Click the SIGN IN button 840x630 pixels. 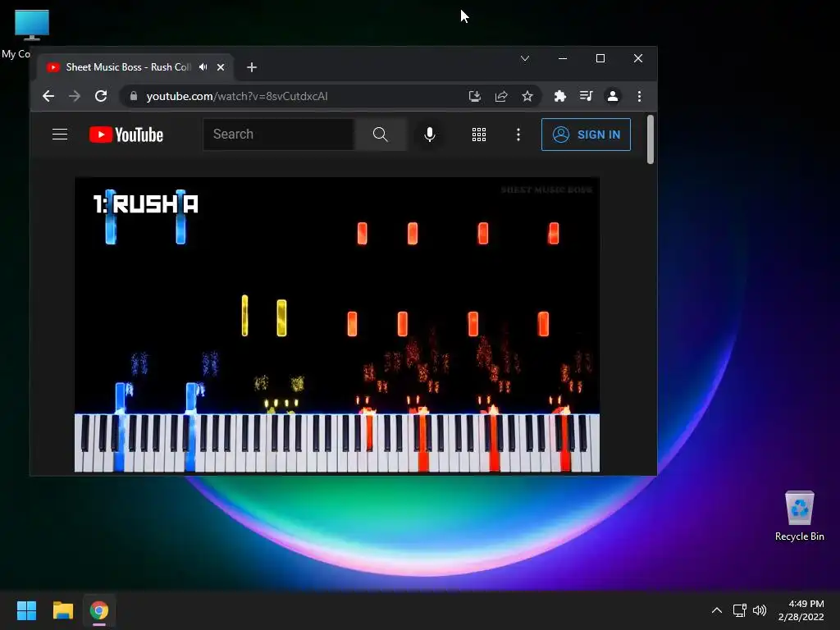586,135
